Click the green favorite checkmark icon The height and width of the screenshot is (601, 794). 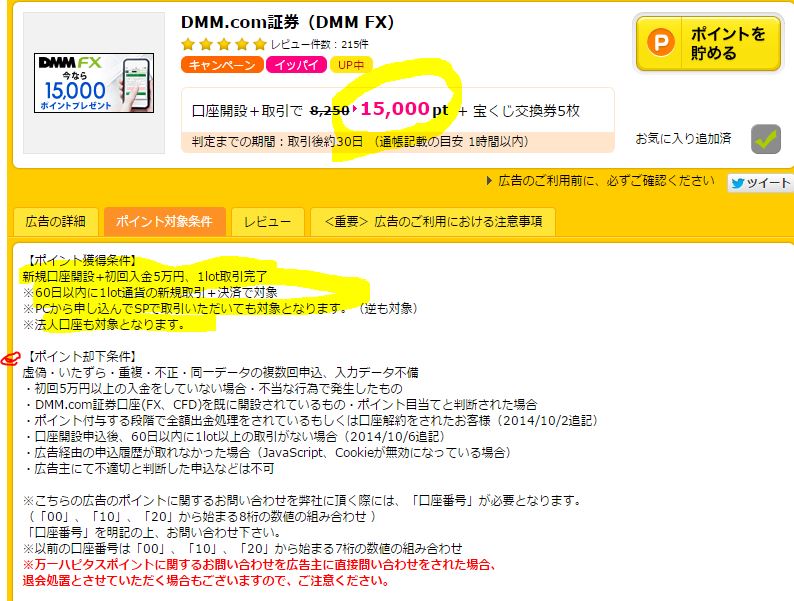coord(766,139)
